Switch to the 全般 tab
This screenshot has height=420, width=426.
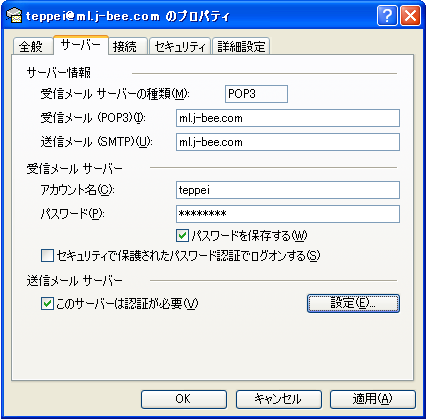click(x=31, y=46)
